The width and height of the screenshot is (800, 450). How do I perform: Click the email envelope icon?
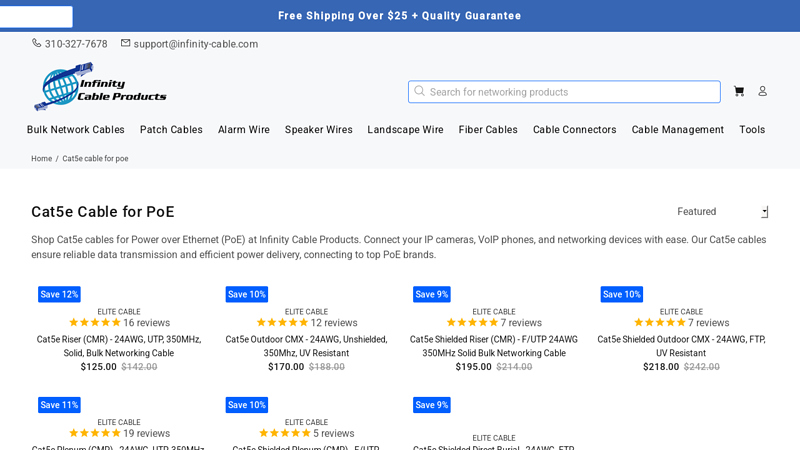126,43
